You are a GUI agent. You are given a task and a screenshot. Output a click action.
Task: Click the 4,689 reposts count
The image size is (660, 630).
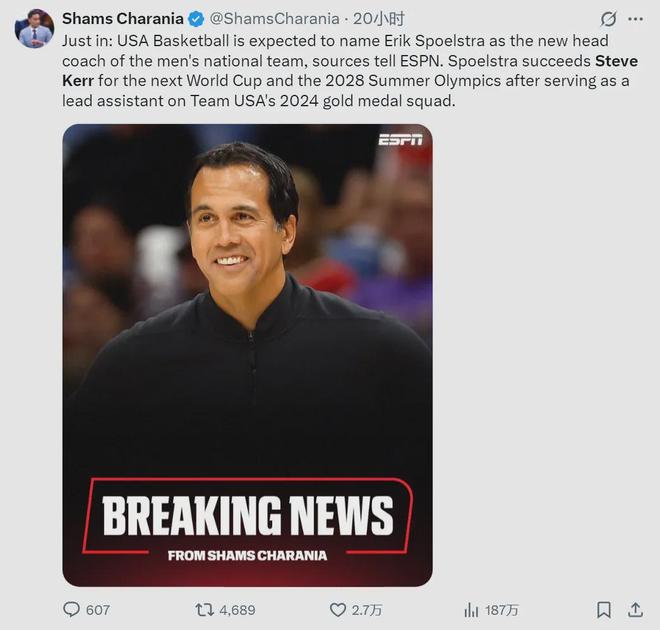(x=237, y=609)
